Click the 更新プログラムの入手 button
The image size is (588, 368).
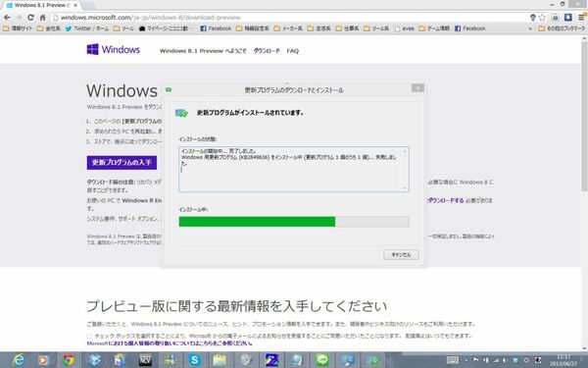pos(122,163)
